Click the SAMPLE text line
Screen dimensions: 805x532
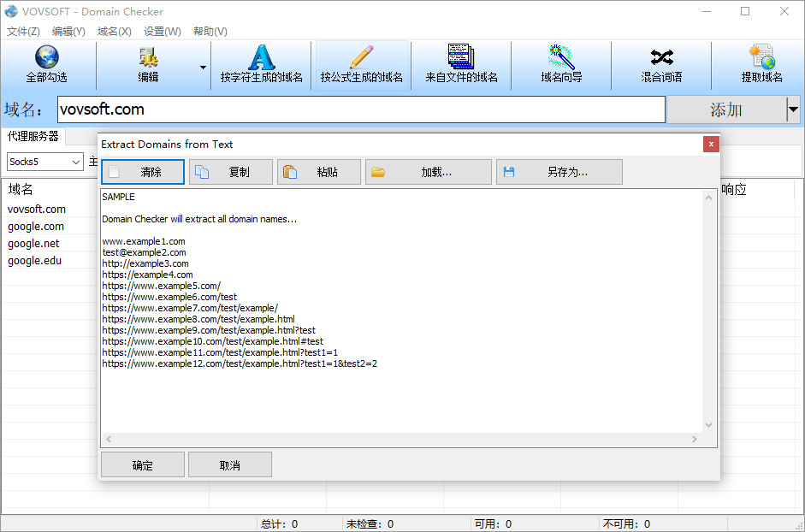click(119, 197)
